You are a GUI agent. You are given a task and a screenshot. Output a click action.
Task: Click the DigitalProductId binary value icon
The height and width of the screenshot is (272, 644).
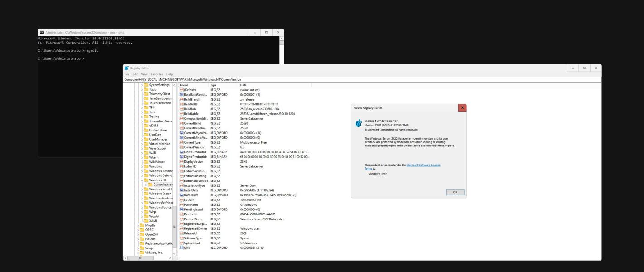click(182, 152)
